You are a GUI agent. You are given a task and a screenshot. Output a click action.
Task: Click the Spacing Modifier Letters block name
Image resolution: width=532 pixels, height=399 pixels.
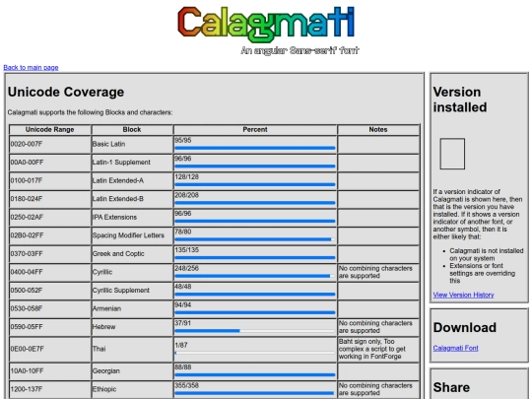pyautogui.click(x=128, y=235)
